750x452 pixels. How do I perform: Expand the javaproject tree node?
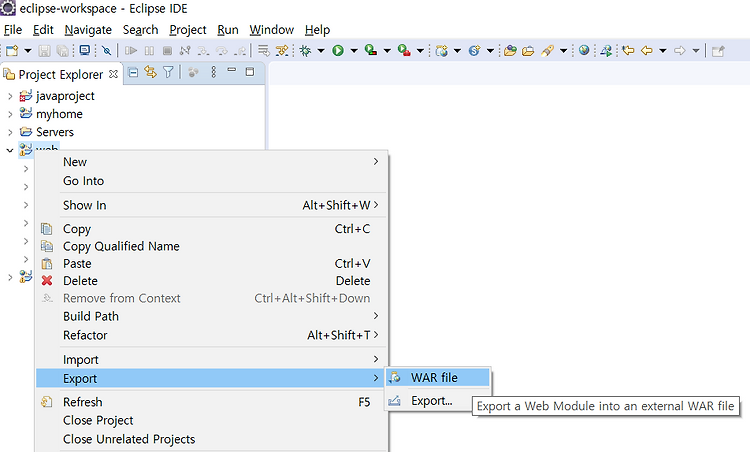click(x=10, y=96)
